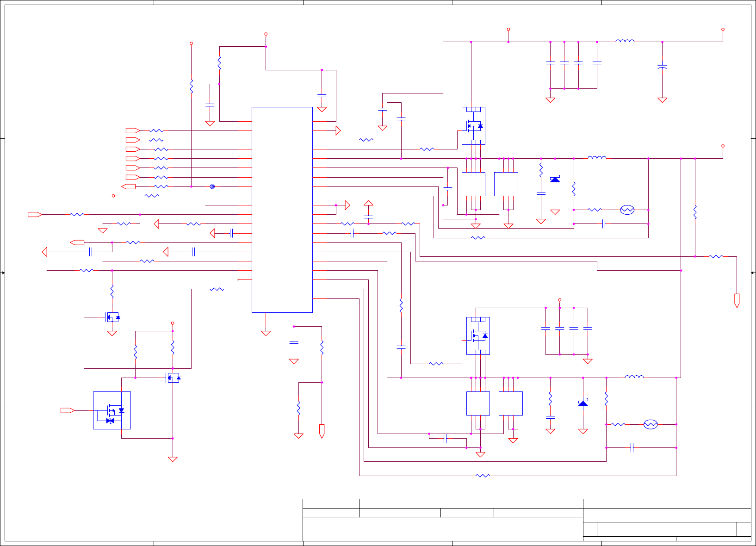
Task: Select the no-connect X marker on the IC pin
Action: pos(238,279)
